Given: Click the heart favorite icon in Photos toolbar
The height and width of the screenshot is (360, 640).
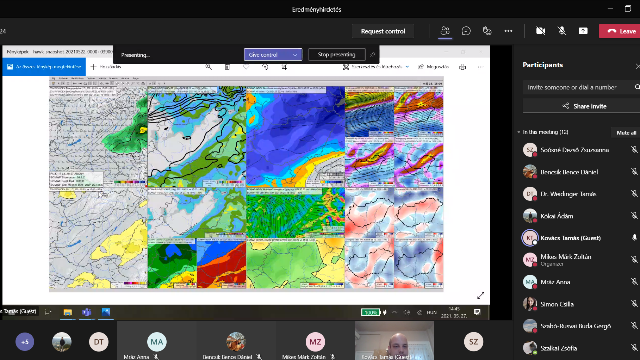Looking at the screenshot, I should coord(246,67).
